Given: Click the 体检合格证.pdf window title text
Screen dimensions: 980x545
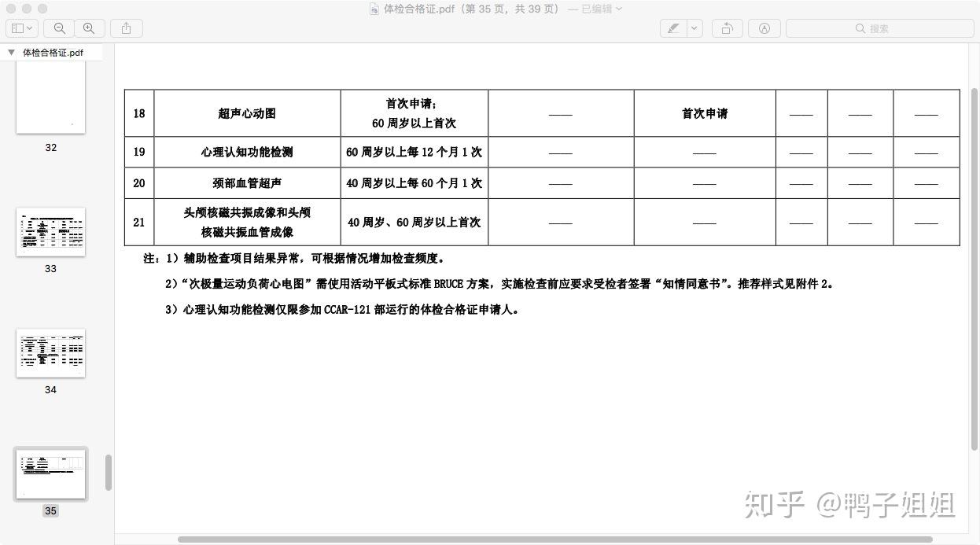Looking at the screenshot, I should tap(421, 9).
